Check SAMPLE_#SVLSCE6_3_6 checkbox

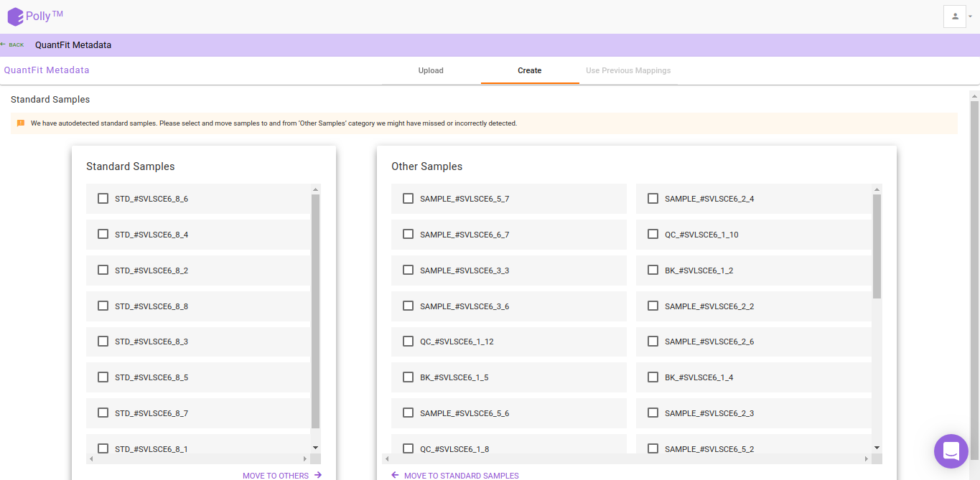[408, 306]
